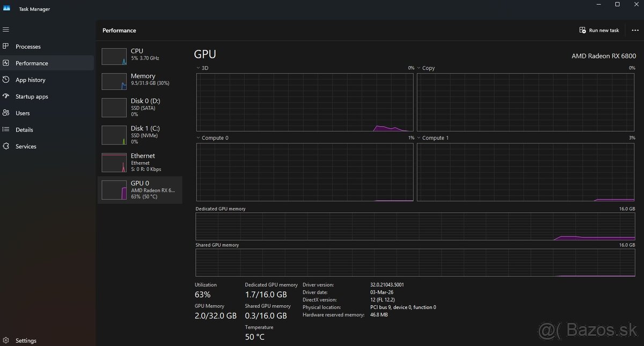Open the hamburger navigation menu
The width and height of the screenshot is (644, 346).
tap(6, 30)
